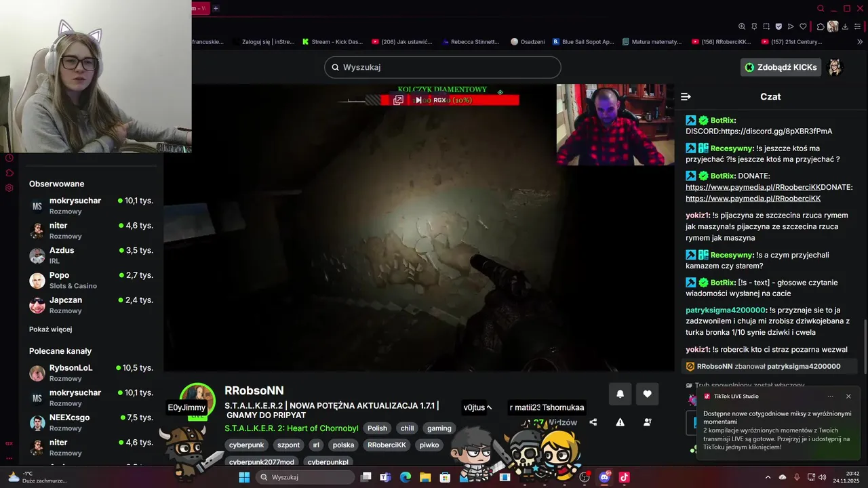Open a new browser tab

coord(216,8)
